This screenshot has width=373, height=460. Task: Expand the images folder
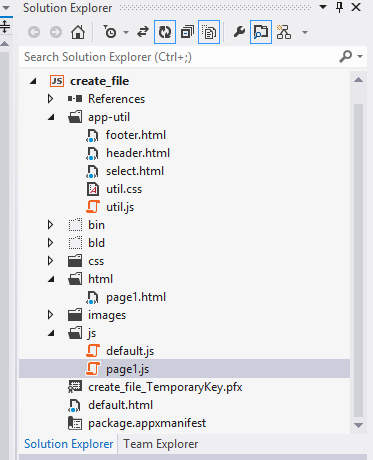[x=50, y=315]
